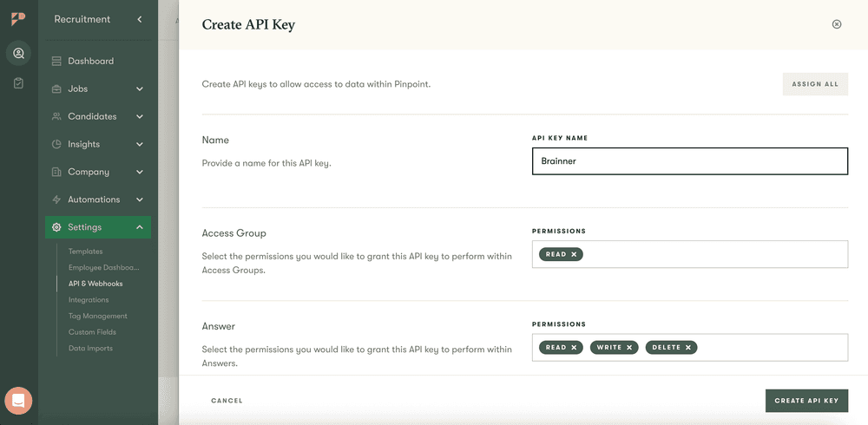Click the Settings gear icon
868x425 pixels.
[56, 227]
